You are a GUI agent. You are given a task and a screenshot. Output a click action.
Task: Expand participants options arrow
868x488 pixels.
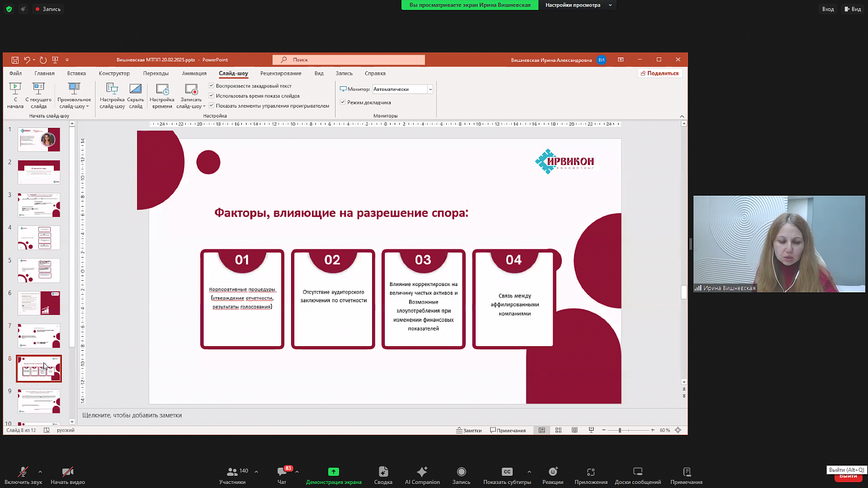coord(256,472)
